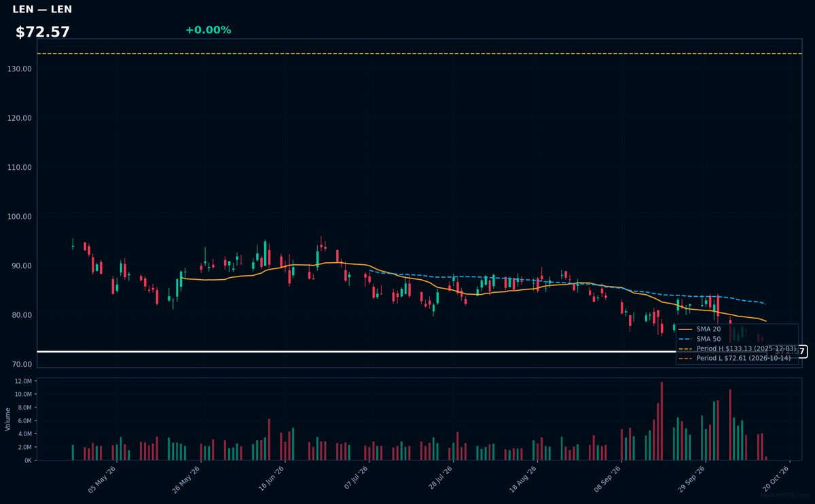Pick the 07 Jul '26 date label
The height and width of the screenshot is (504, 815).
pos(356,479)
